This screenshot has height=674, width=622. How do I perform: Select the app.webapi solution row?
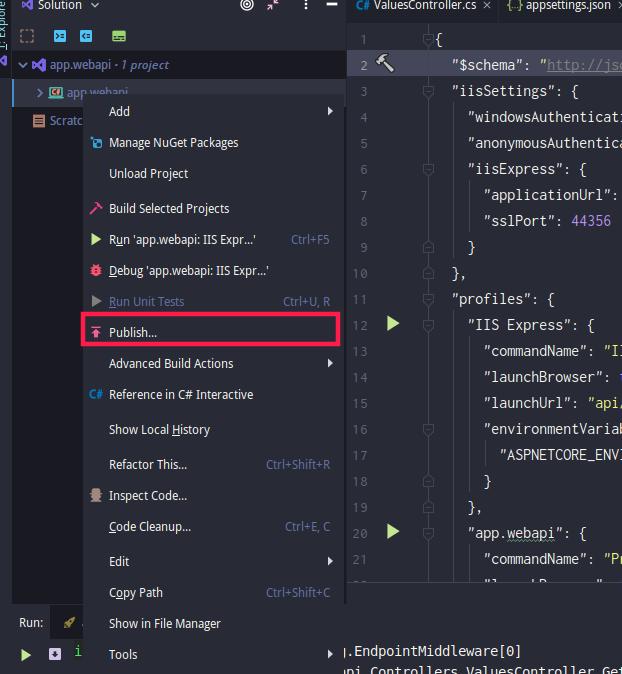pos(179,65)
